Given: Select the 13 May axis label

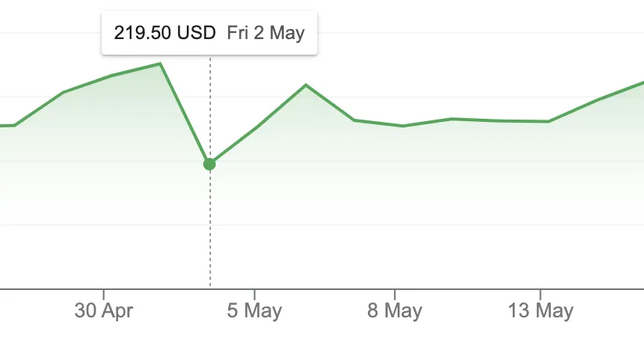Looking at the screenshot, I should [x=541, y=310].
